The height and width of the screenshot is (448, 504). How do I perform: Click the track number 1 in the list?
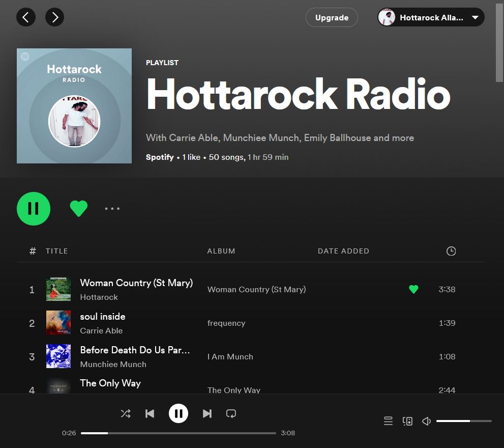(x=32, y=290)
